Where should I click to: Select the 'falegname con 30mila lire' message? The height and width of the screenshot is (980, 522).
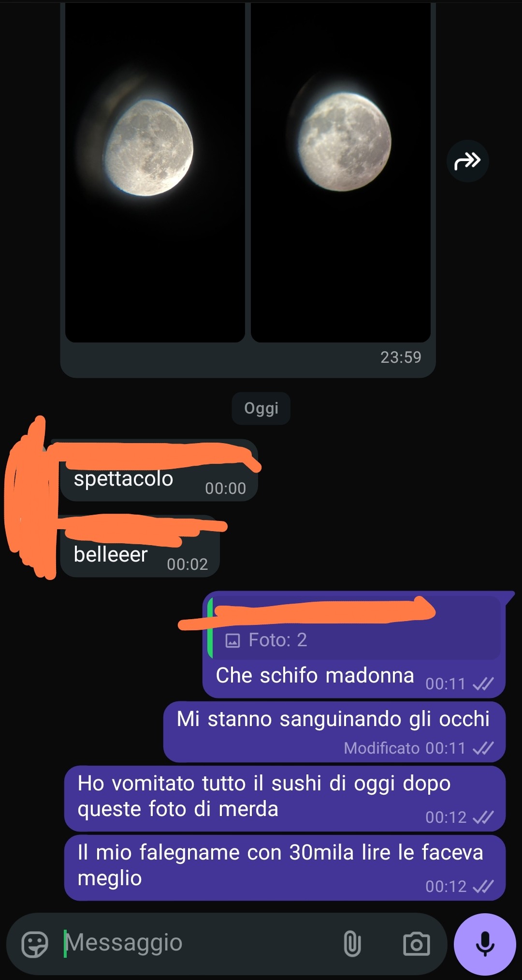285,868
